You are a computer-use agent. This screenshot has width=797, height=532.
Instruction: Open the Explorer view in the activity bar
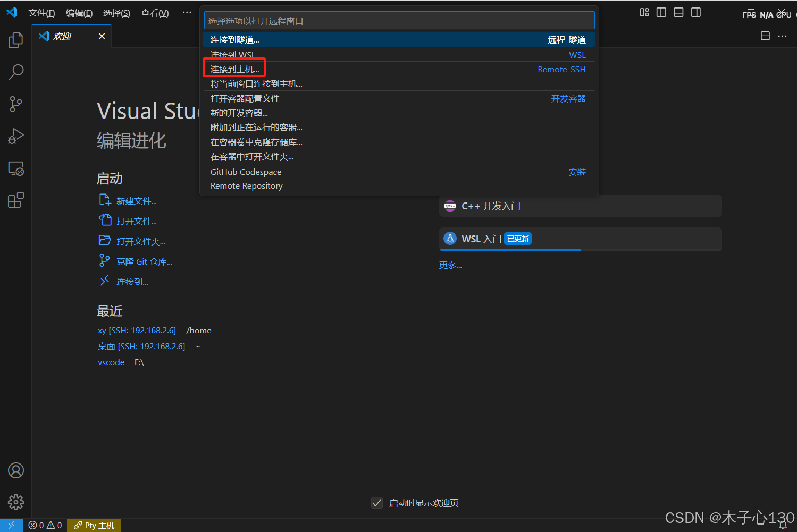(15, 40)
